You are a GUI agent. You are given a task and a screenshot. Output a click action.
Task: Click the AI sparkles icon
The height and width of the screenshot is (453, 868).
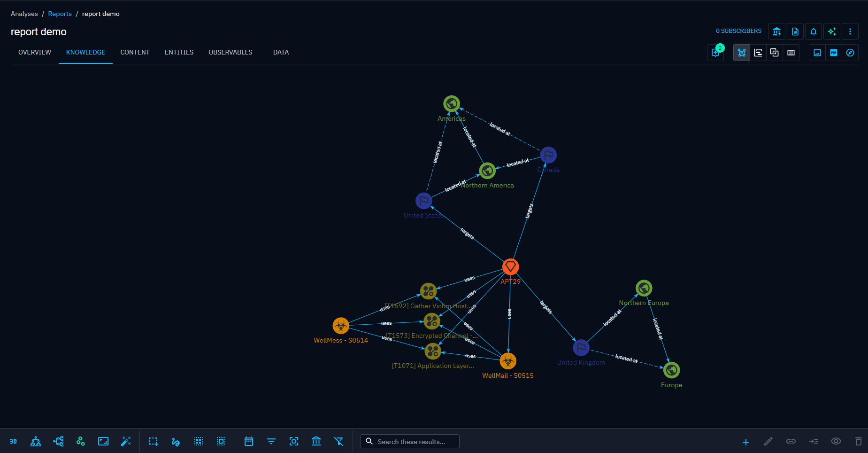point(831,31)
